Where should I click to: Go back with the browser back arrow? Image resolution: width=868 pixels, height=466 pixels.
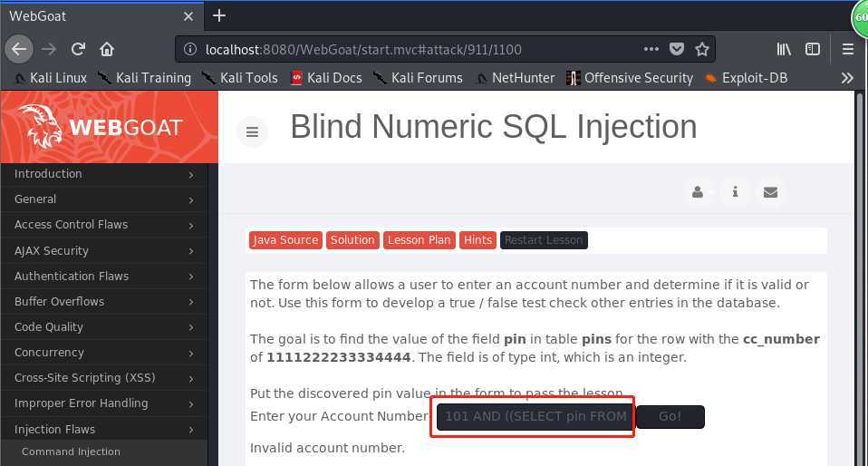click(x=19, y=49)
